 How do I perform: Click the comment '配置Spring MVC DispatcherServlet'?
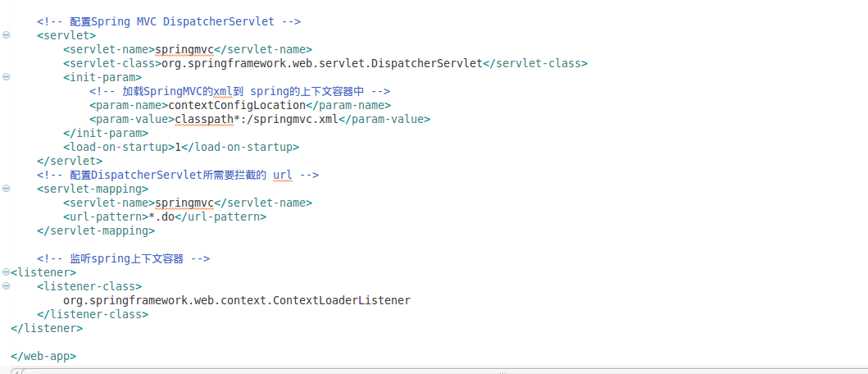[x=169, y=21]
